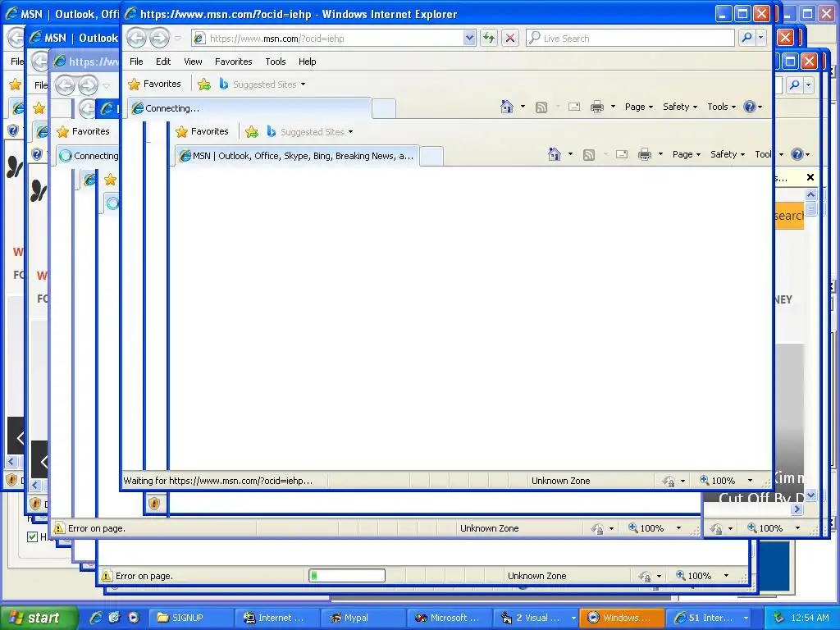This screenshot has width=840, height=630.
Task: Expand Safety menu in Connecting tab toolbar
Action: (680, 107)
